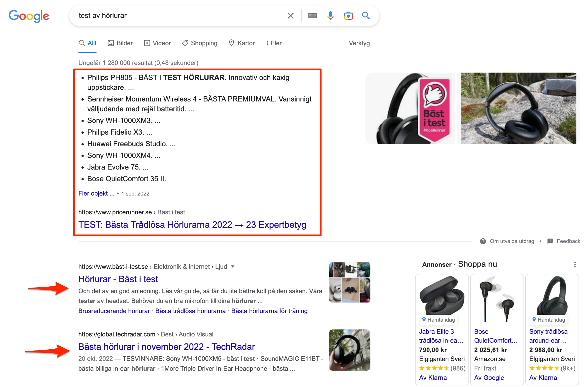Screen dimensions: 588x387
Task: Click the 'Hämta idag' badge on Sony ad
Action: [x=549, y=320]
